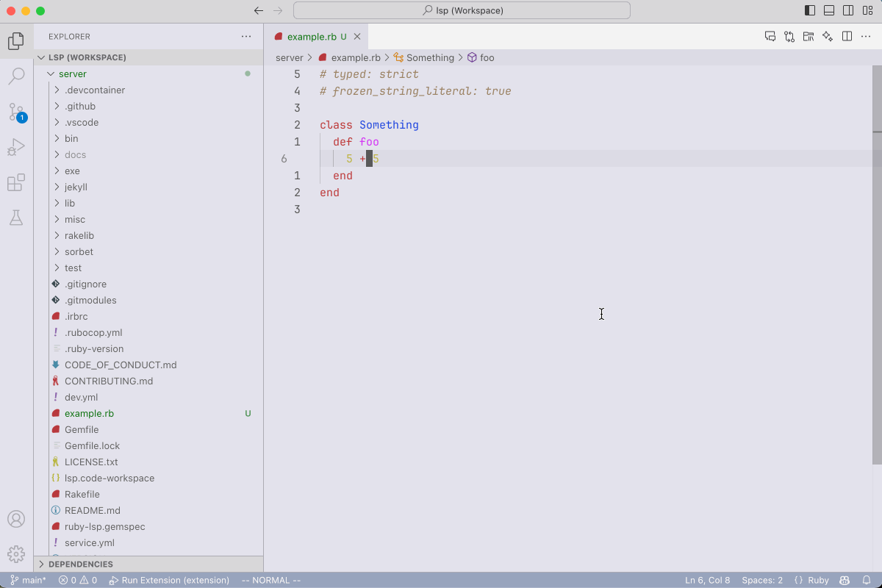Expand the rakelib folder
The width and height of the screenshot is (882, 588).
[x=148, y=235]
